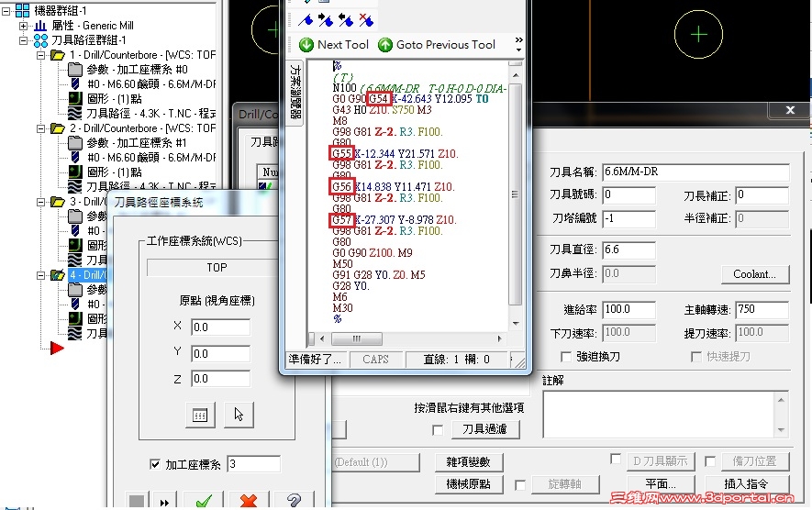The height and width of the screenshot is (510, 812).
Task: Click the Previous bookmark flag icon
Action: coord(346,20)
